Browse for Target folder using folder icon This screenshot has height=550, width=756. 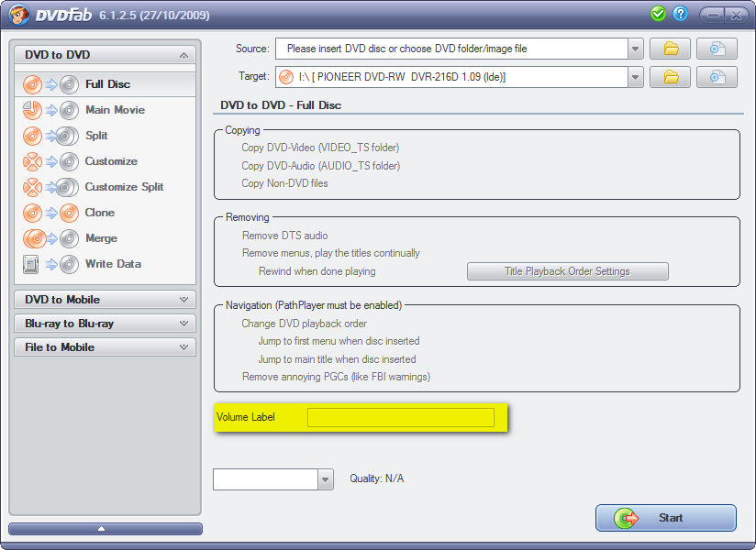(670, 77)
